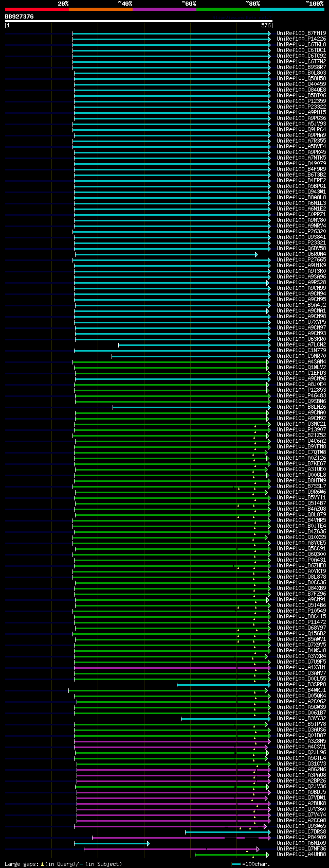Select the UniRef100_Q31CV3 label
Screen dimensions: 329x868
[301, 763]
